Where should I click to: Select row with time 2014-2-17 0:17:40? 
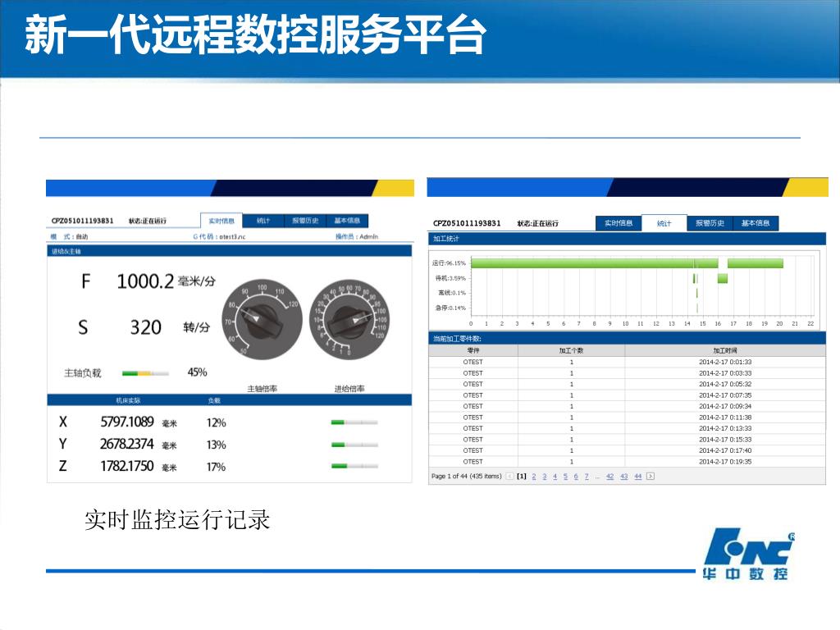coord(627,450)
